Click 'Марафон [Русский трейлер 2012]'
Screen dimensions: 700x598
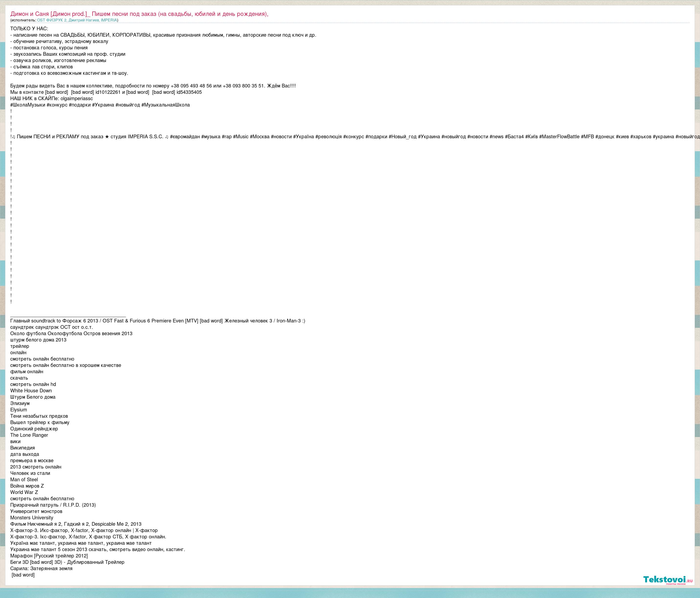click(x=49, y=556)
